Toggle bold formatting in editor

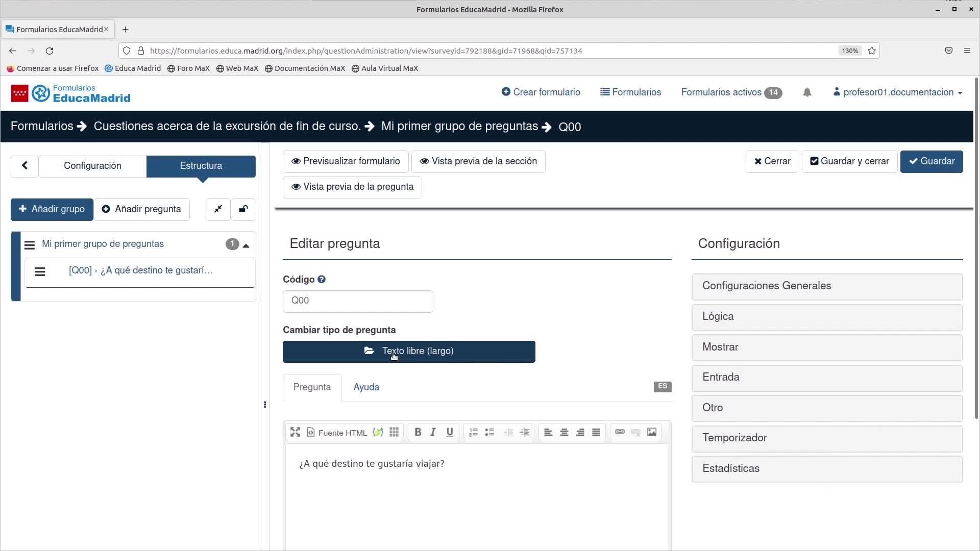(418, 432)
